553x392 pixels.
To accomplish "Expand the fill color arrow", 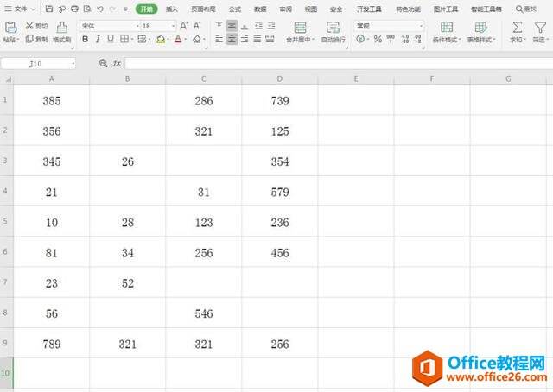I will 168,40.
